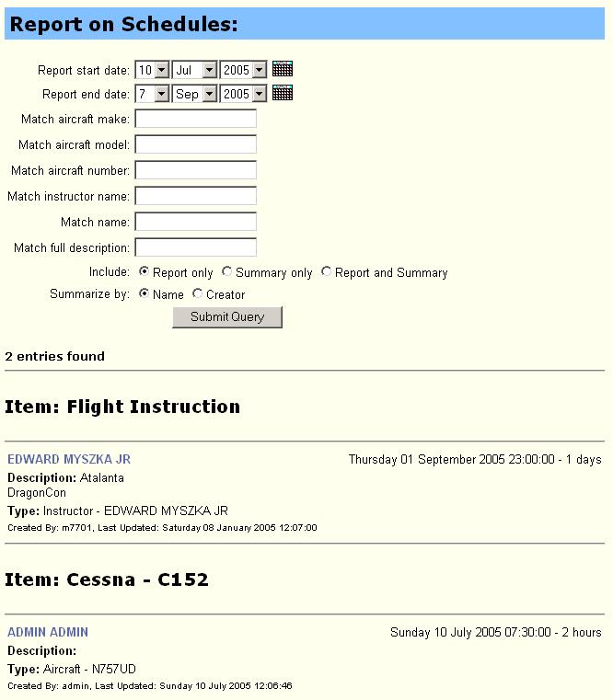Switch summarize by to Creator
Screen dimensions: 613x700
click(x=198, y=293)
